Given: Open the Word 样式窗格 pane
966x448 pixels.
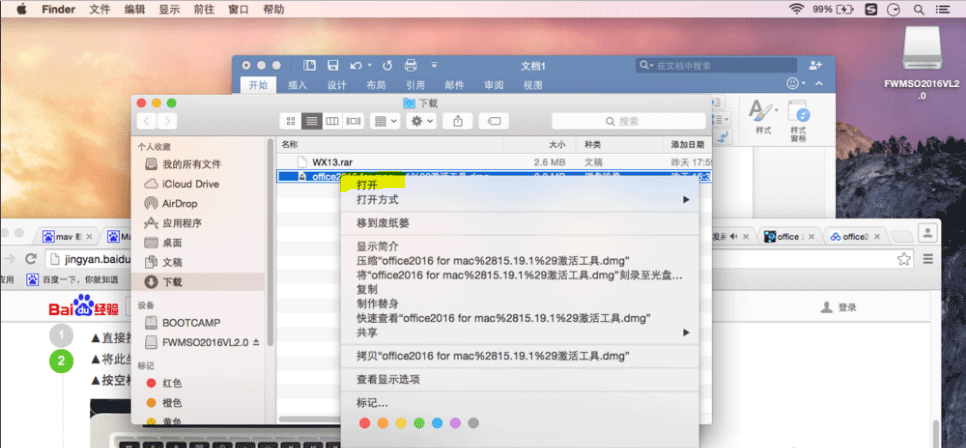Looking at the screenshot, I should click(x=799, y=120).
